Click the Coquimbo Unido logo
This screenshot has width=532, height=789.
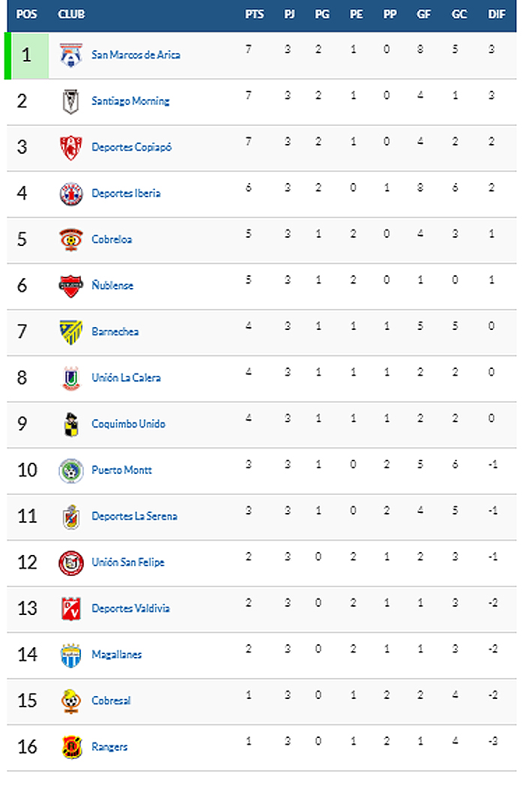tap(70, 424)
